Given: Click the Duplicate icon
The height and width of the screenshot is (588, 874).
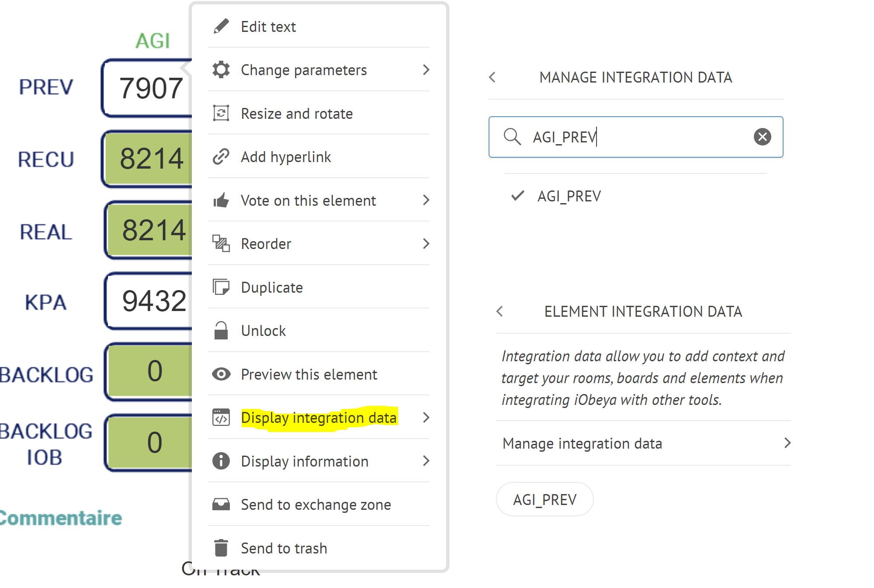Looking at the screenshot, I should pos(222,287).
